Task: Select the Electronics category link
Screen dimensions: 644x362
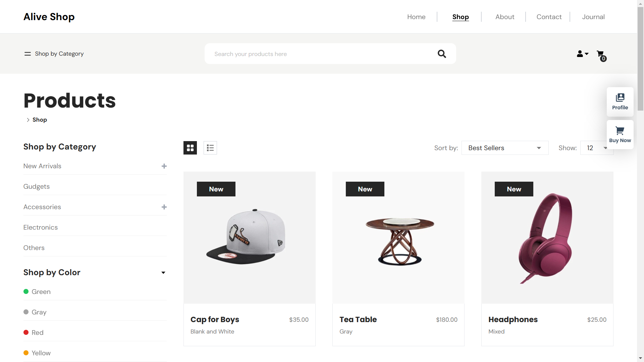Action: click(41, 227)
